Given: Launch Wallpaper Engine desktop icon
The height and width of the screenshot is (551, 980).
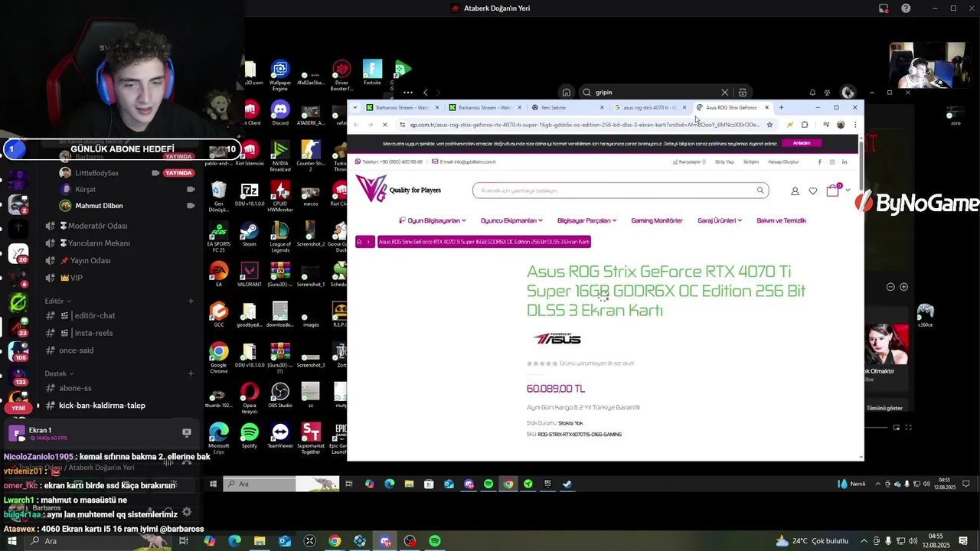Looking at the screenshot, I should pos(280,75).
